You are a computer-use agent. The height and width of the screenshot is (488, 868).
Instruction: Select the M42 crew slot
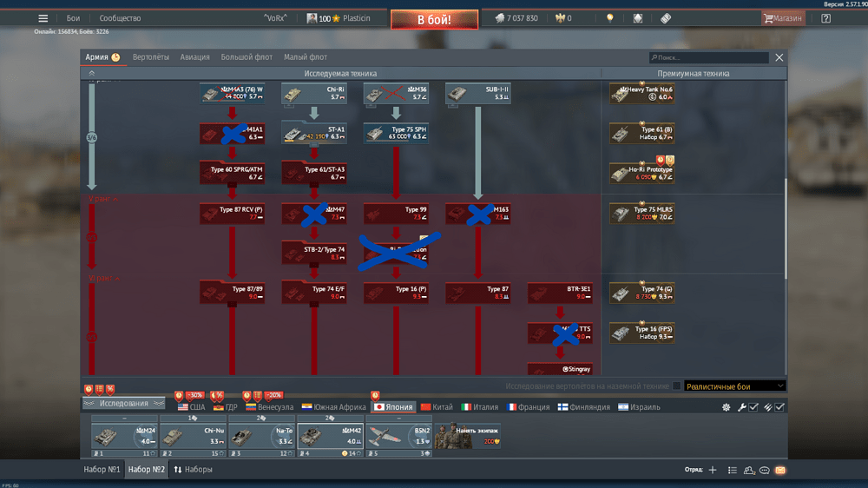pos(331,437)
